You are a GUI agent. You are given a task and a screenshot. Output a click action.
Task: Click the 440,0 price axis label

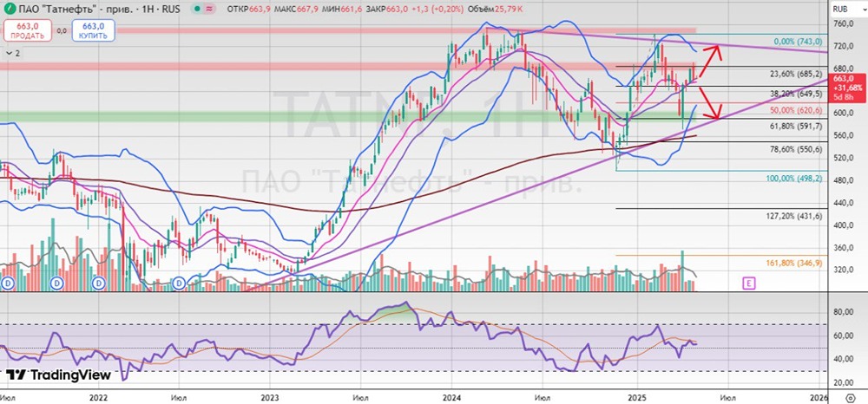tap(844, 203)
